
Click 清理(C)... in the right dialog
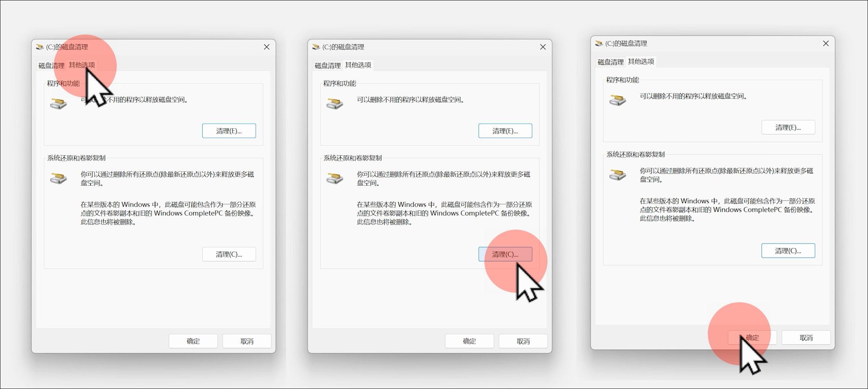click(x=788, y=251)
